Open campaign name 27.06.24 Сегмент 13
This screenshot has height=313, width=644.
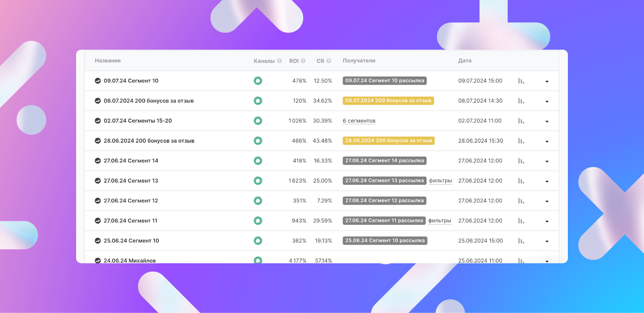click(131, 181)
